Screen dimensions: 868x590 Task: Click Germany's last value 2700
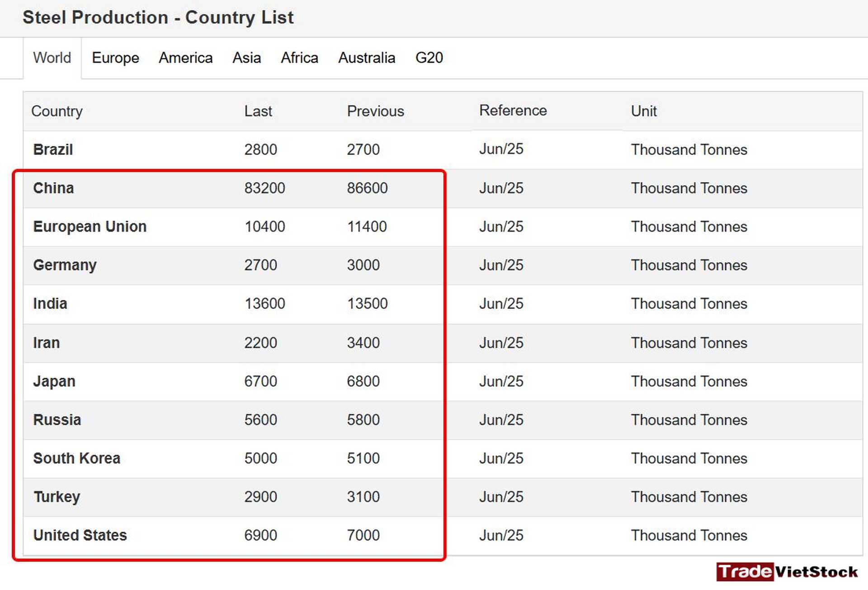point(260,265)
